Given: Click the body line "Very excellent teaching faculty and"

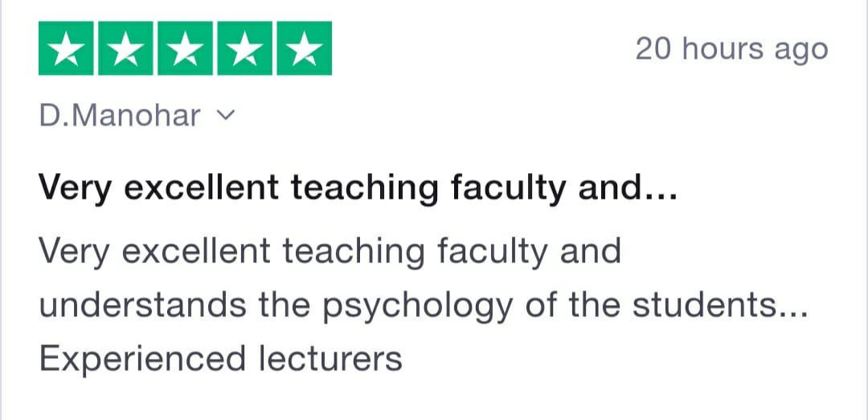Looking at the screenshot, I should [x=330, y=252].
